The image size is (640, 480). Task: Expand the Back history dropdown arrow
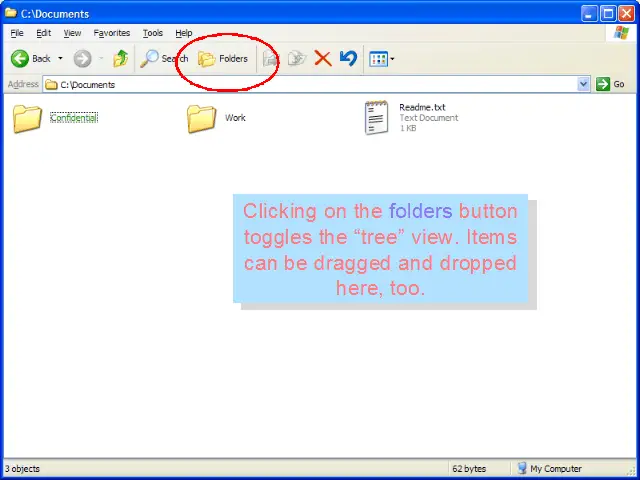[x=60, y=59]
